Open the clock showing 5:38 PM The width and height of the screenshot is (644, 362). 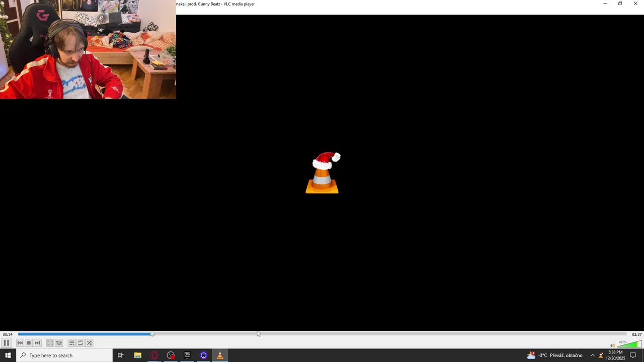pos(615,355)
